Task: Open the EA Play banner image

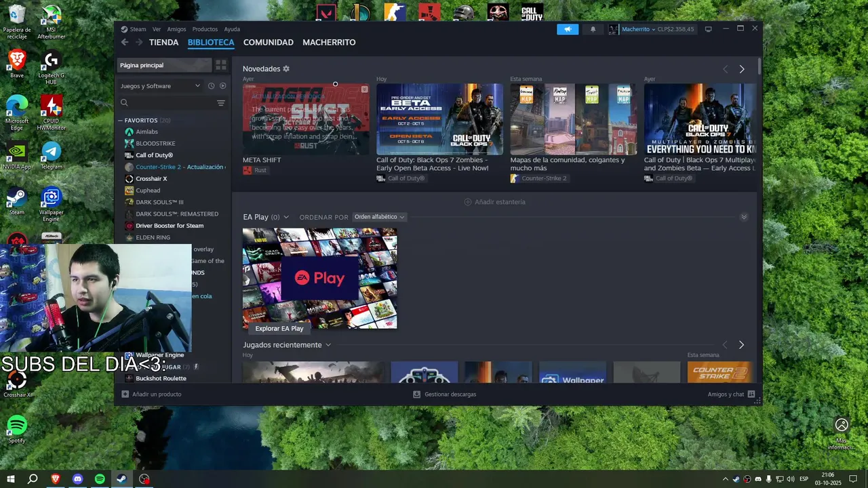Action: (320, 279)
